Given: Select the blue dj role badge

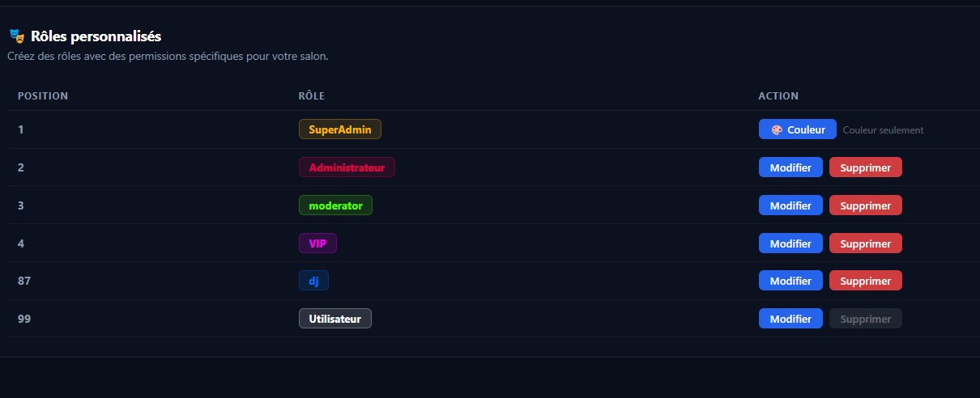Looking at the screenshot, I should pos(313,281).
